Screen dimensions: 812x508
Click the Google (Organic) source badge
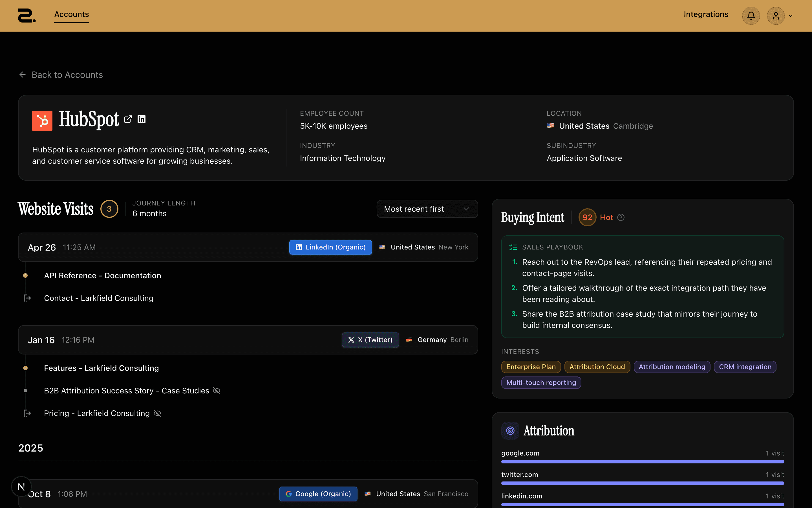pos(318,494)
